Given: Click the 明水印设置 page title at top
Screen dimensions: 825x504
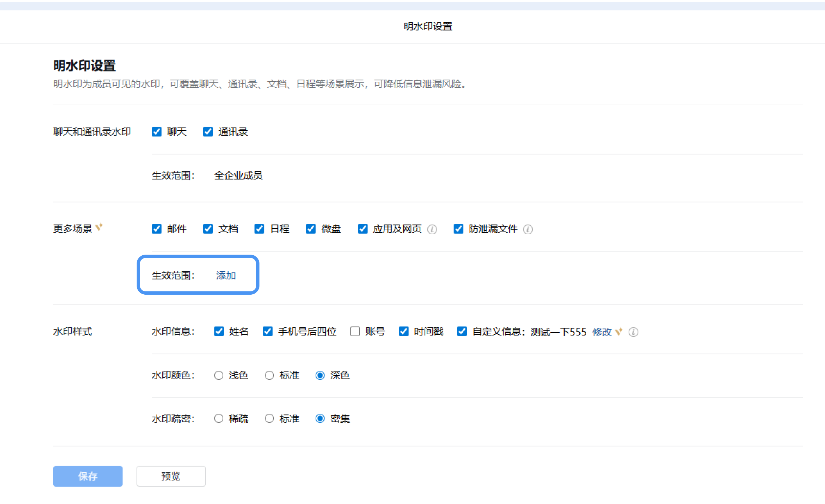Looking at the screenshot, I should click(x=428, y=27).
